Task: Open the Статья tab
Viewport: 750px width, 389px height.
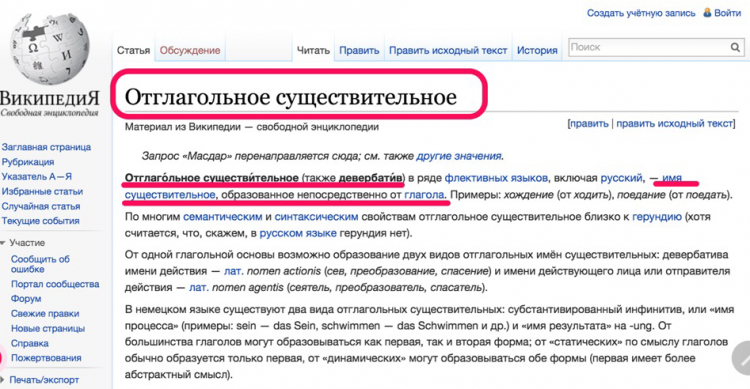Action: click(133, 50)
